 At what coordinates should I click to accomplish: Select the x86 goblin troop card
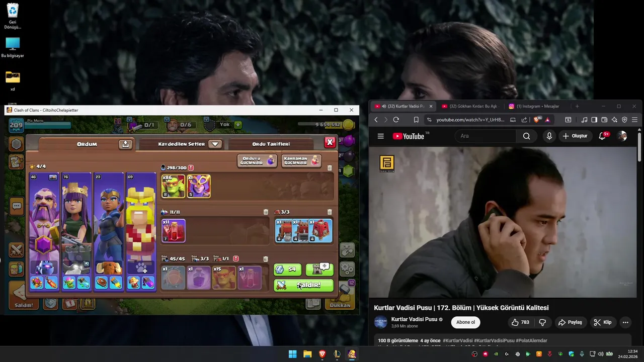click(173, 186)
